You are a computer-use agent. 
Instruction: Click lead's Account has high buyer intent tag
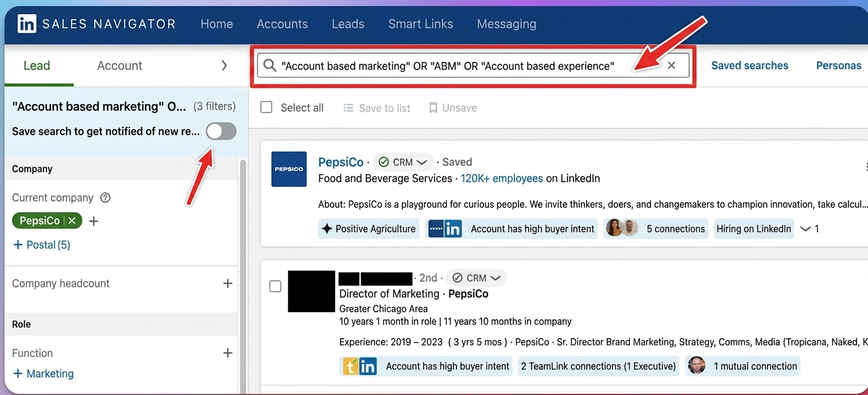tap(425, 366)
